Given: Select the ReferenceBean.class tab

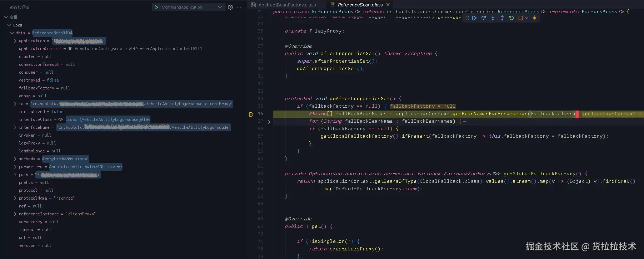Looking at the screenshot, I should tap(360, 5).
